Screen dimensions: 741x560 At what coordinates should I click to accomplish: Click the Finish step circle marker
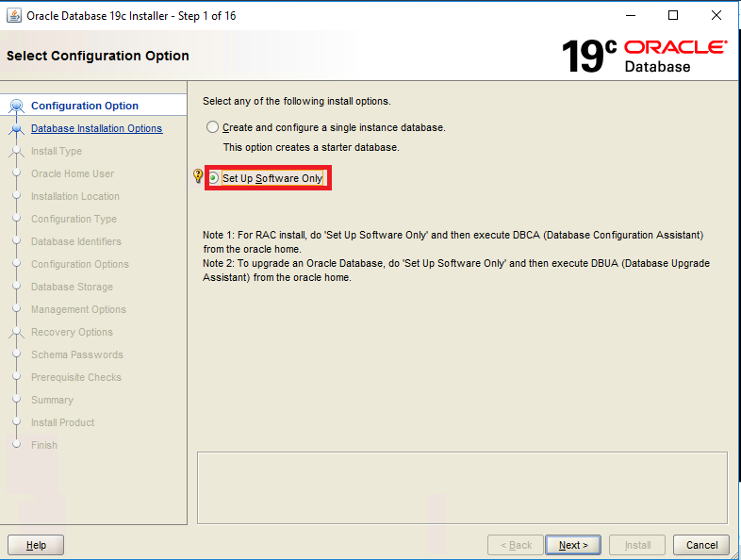(17, 444)
